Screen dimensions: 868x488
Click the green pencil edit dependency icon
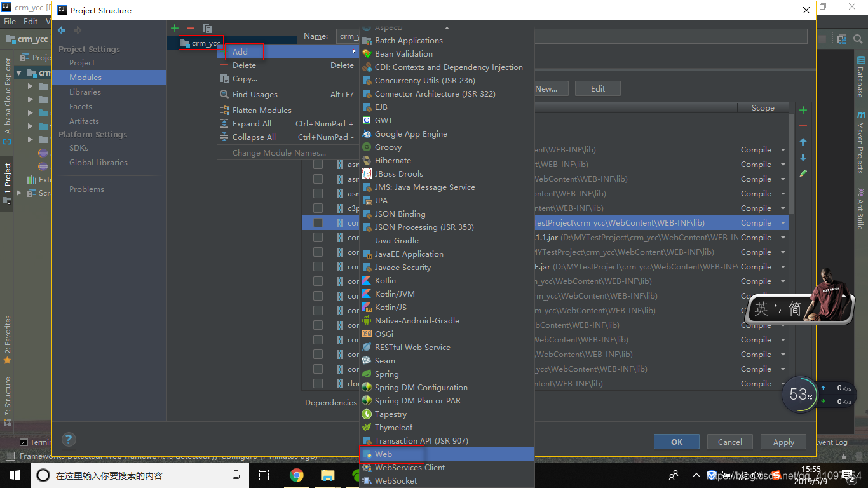pos(803,173)
